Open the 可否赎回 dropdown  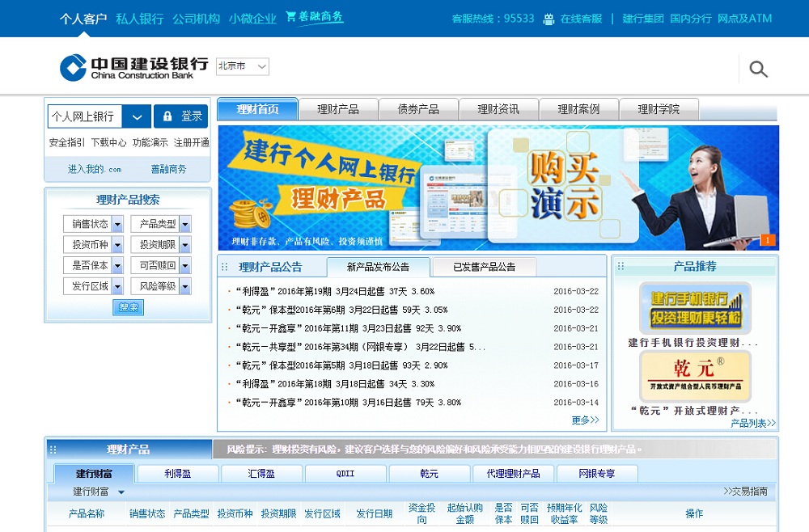click(160, 265)
